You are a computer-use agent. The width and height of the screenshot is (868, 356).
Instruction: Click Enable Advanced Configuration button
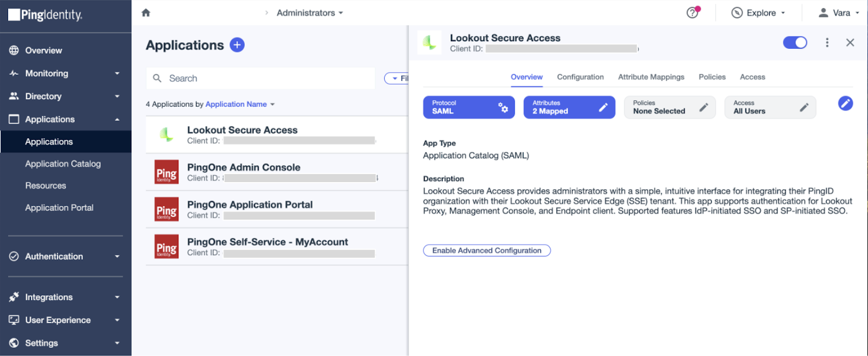[x=487, y=250]
